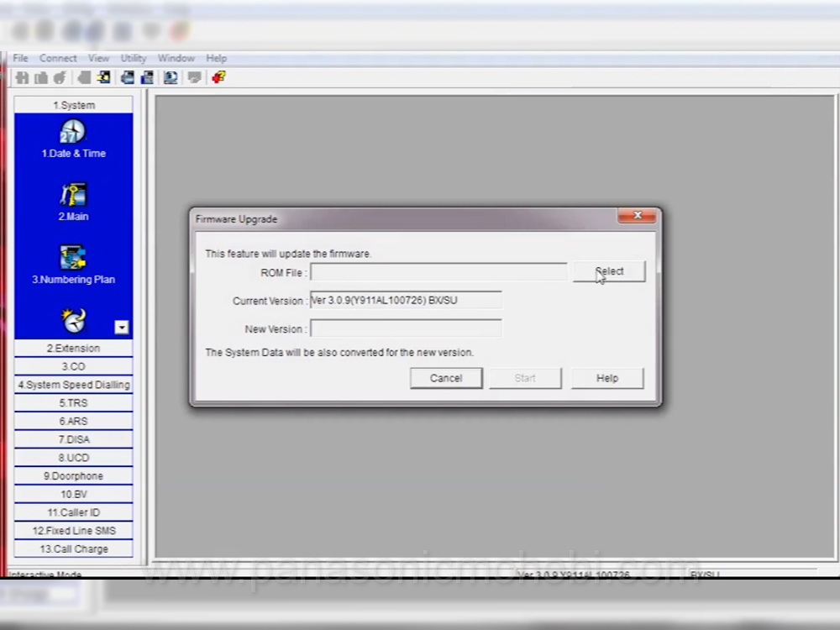Open the Main wrench-and-key icon
This screenshot has height=630, width=840.
point(73,195)
